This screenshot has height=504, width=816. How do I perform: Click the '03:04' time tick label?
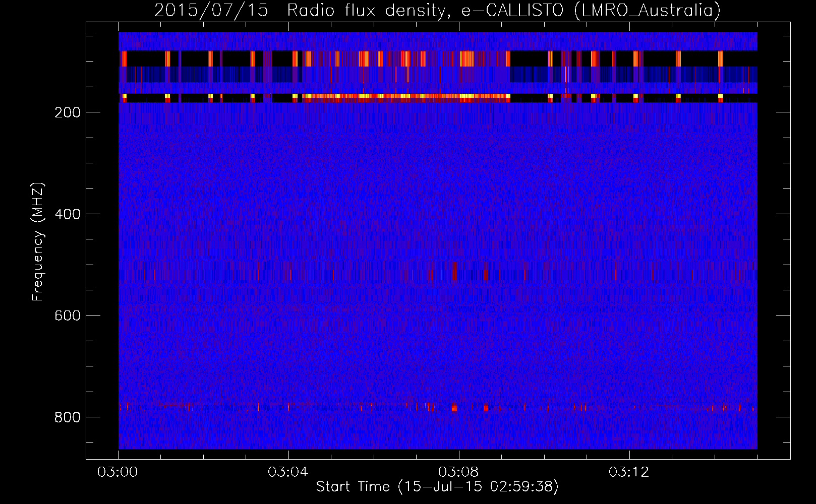[288, 472]
